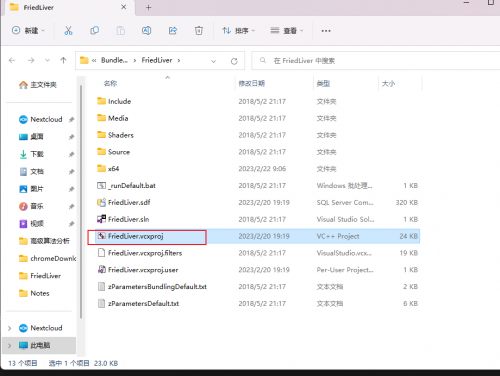Open recent locations chevron dropdown
500x376 pixels.
47,60
